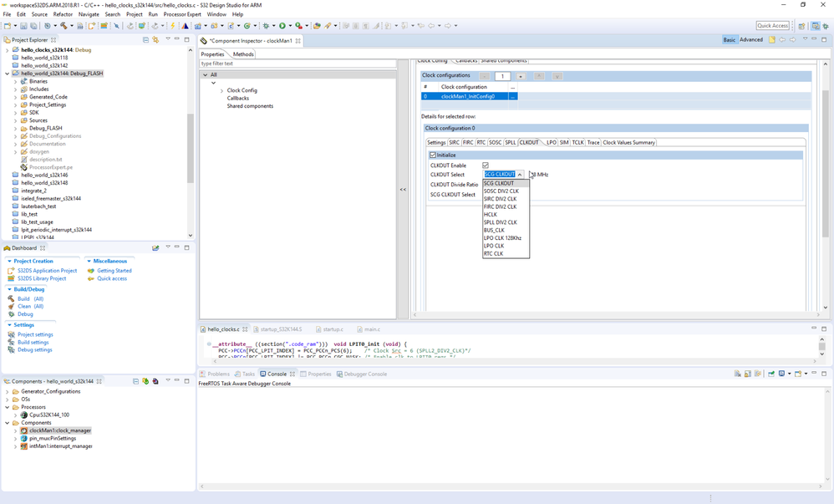Click the clockMan1 clock manager icon

pyautogui.click(x=24, y=430)
